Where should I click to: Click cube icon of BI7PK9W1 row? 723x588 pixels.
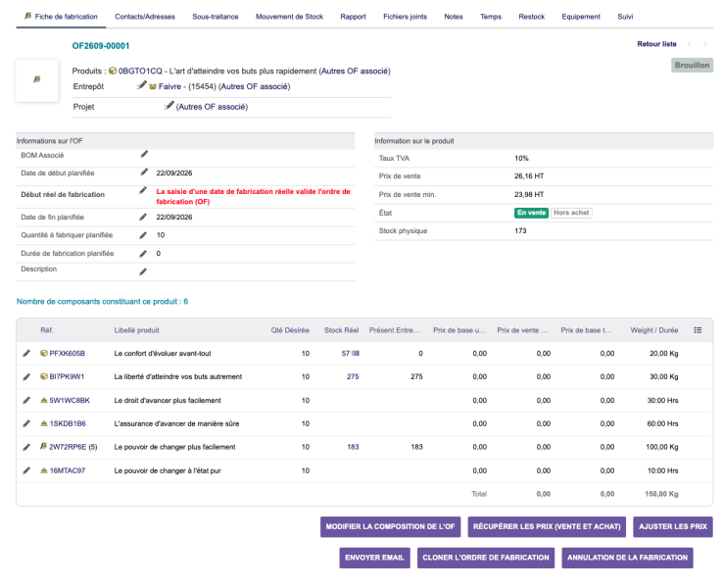(44, 376)
